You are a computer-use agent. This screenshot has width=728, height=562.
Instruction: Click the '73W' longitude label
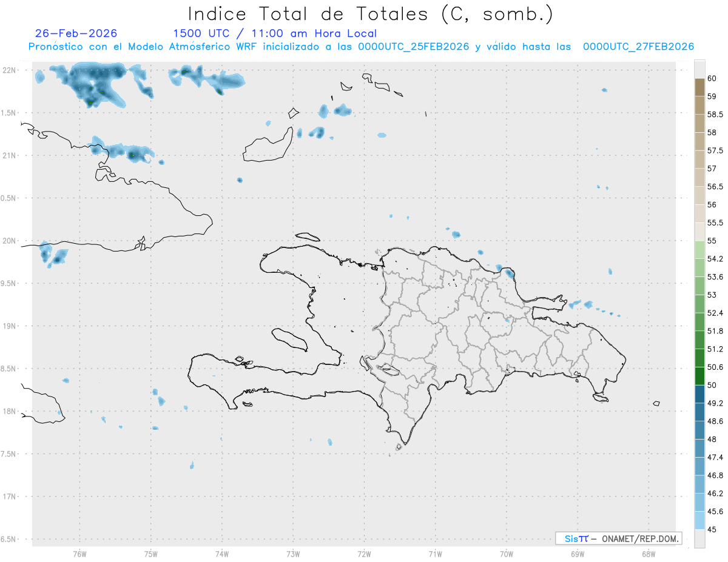(x=293, y=554)
